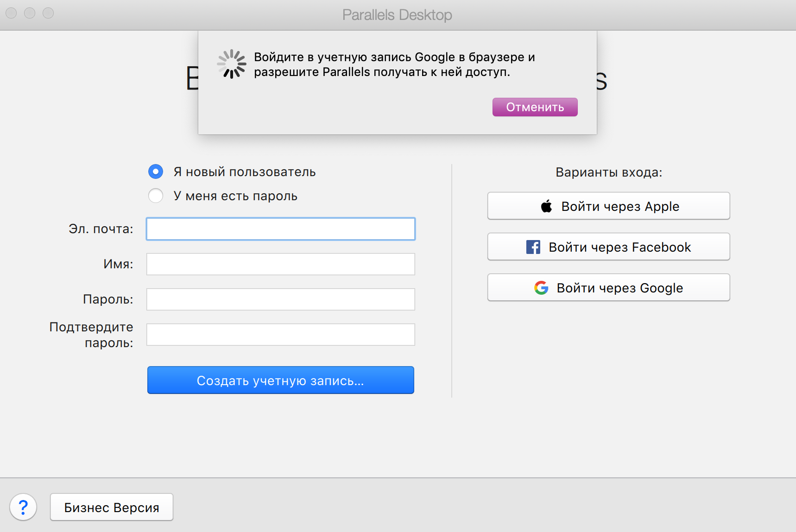796x532 pixels.
Task: Click into the 'Имя' text field
Action: [x=281, y=264]
